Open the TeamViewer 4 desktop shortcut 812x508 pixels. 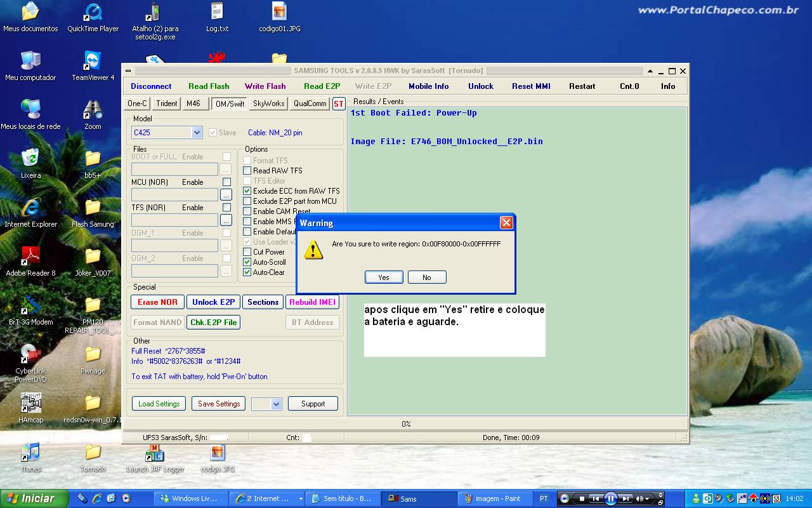coord(93,66)
